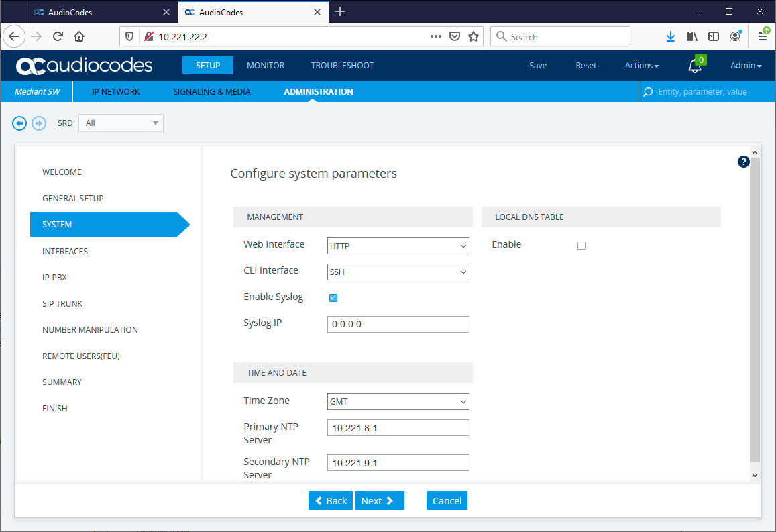The width and height of the screenshot is (776, 532).
Task: Click the blue navigate-back arrow beside SRD
Action: [19, 123]
